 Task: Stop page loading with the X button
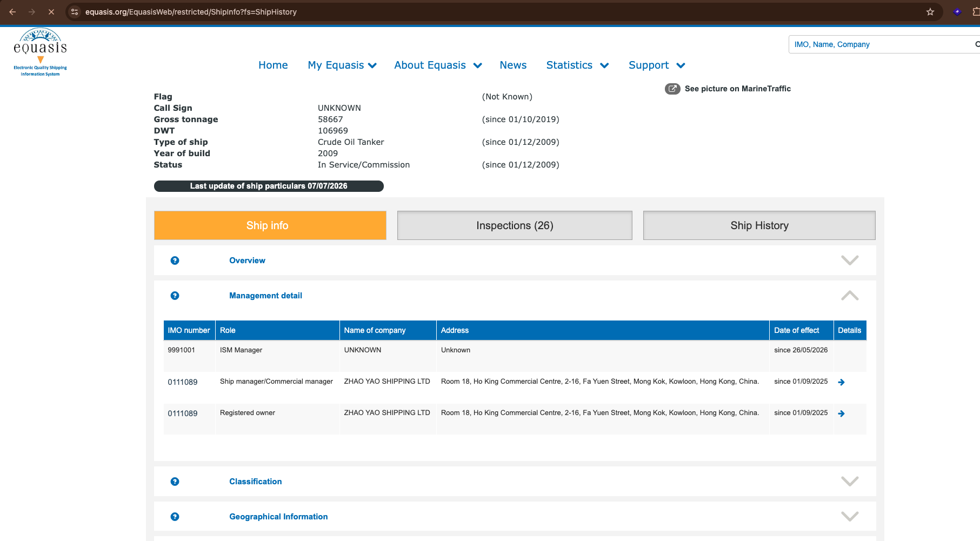click(51, 12)
